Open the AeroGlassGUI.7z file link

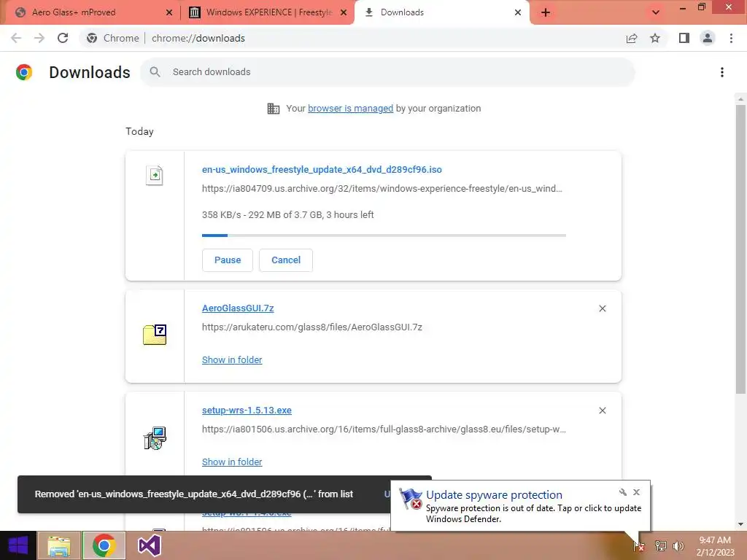(238, 308)
